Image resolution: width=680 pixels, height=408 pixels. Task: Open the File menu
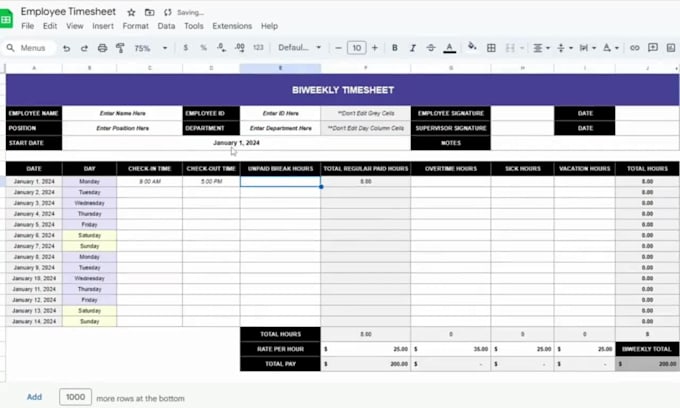pos(28,26)
